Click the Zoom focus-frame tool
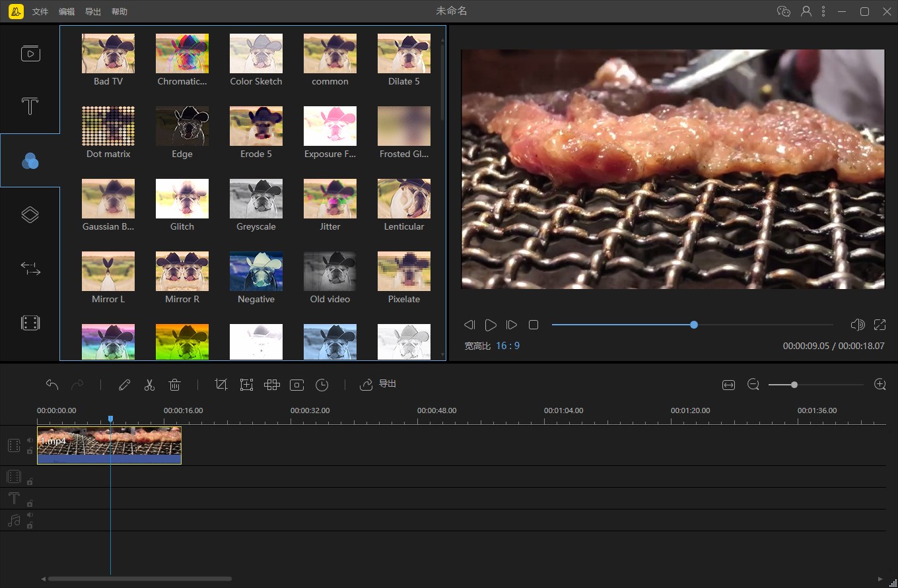Screen dimensions: 898x588 (x=246, y=385)
